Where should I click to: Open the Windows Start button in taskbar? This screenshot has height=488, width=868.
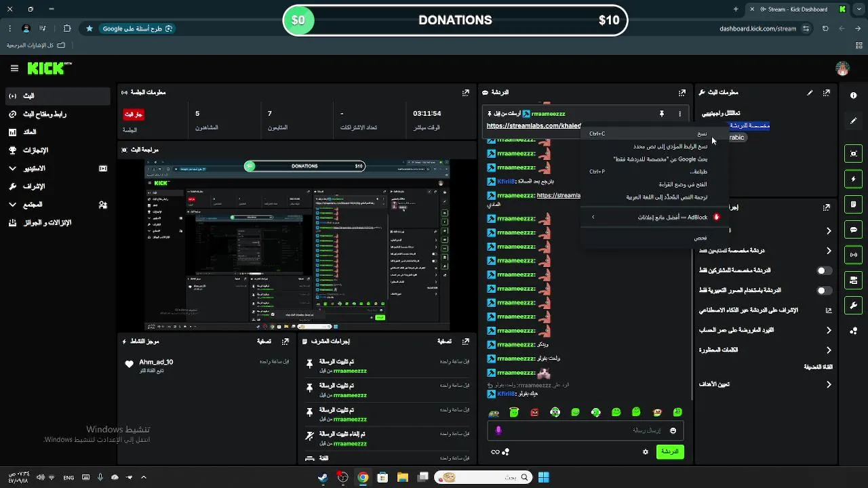pos(543,477)
